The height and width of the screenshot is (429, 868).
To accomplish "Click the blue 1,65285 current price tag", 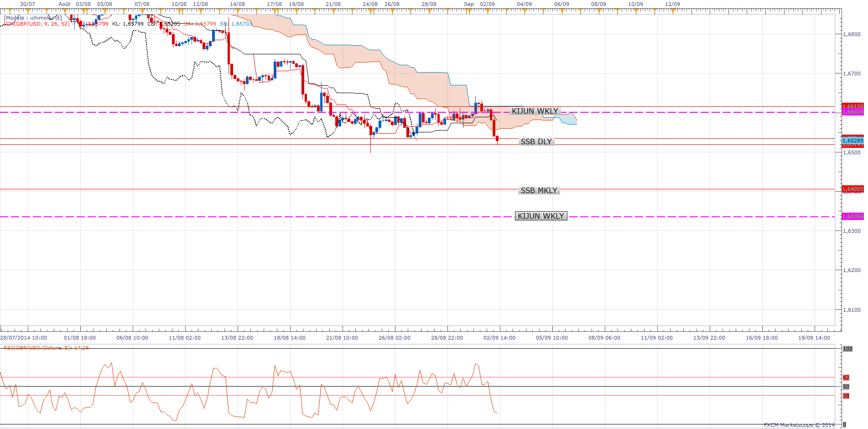I will pos(852,141).
